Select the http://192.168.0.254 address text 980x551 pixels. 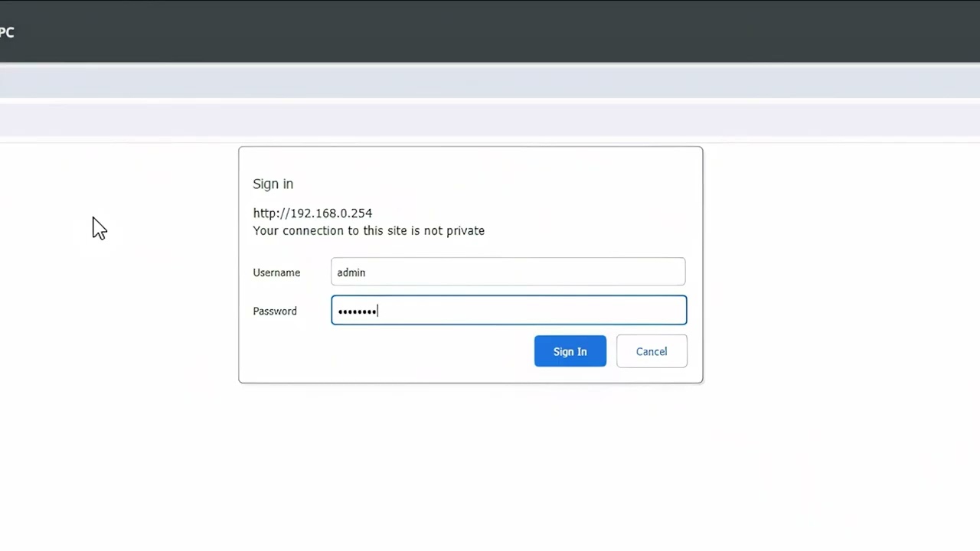(312, 214)
